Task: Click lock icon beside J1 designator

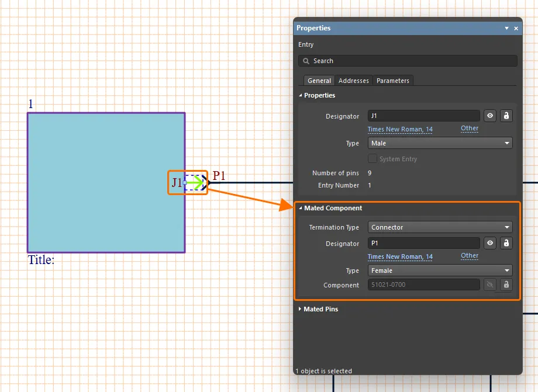Action: pos(506,116)
